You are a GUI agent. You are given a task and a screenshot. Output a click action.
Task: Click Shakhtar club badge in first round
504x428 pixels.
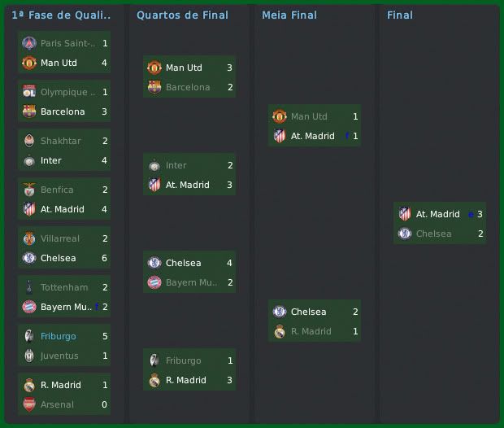point(29,141)
